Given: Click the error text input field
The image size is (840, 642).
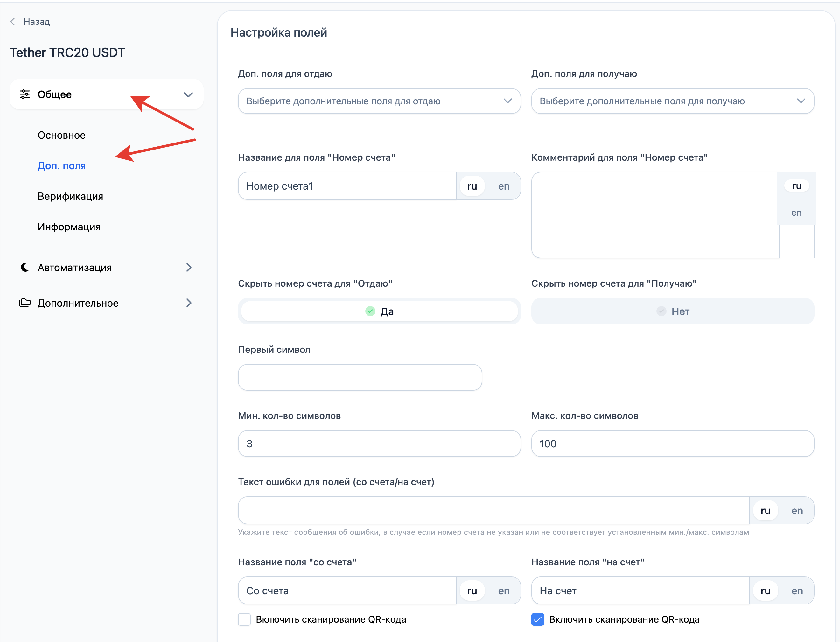Looking at the screenshot, I should (493, 511).
